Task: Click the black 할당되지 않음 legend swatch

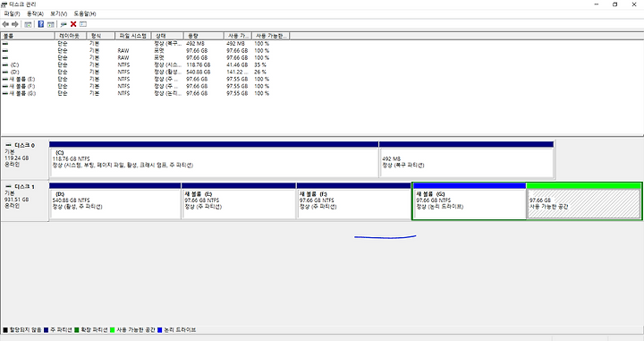Action: click(5, 330)
